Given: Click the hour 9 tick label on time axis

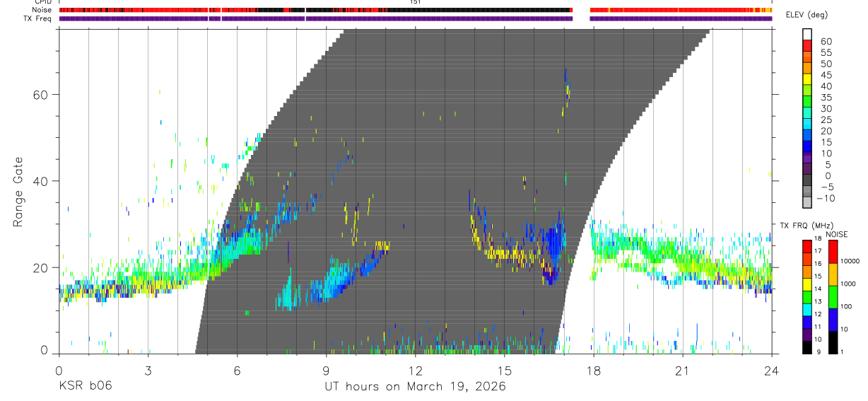Looking at the screenshot, I should 326,371.
